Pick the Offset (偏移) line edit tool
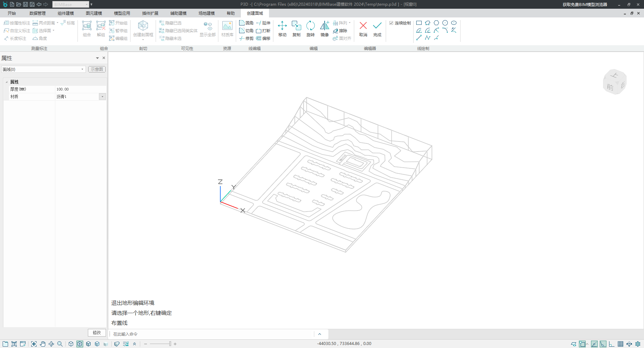 pos(263,39)
